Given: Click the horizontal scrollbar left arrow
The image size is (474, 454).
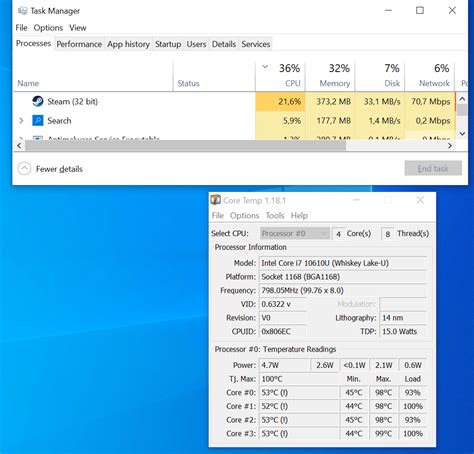Looking at the screenshot, I should click(x=19, y=146).
